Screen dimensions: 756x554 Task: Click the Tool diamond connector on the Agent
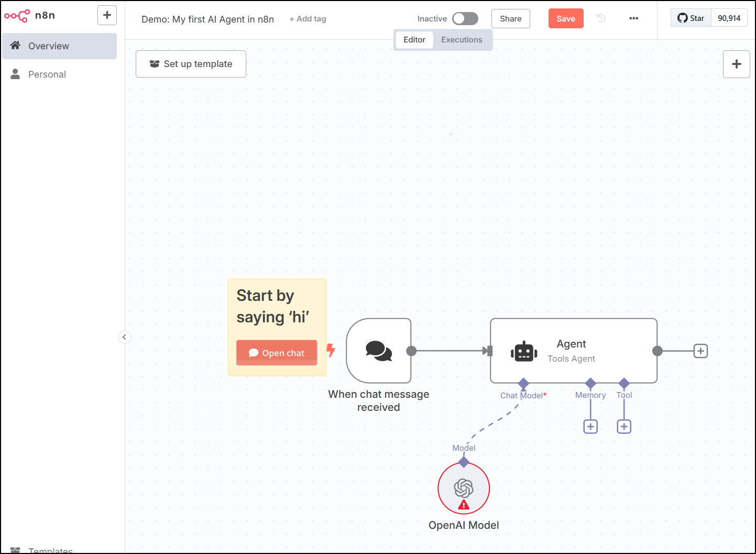(624, 383)
